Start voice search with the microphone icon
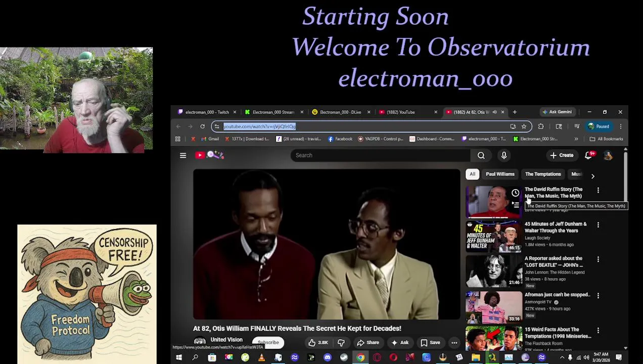 (x=504, y=155)
